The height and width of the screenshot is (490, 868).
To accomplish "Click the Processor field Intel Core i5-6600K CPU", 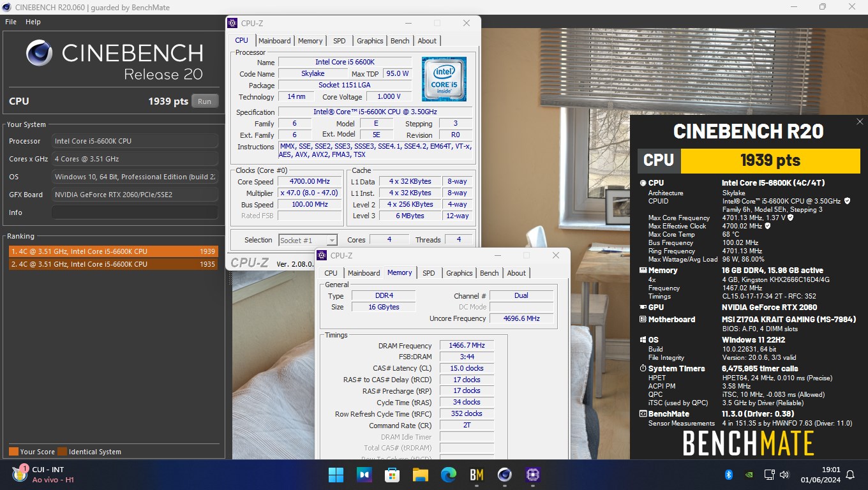I will point(135,141).
